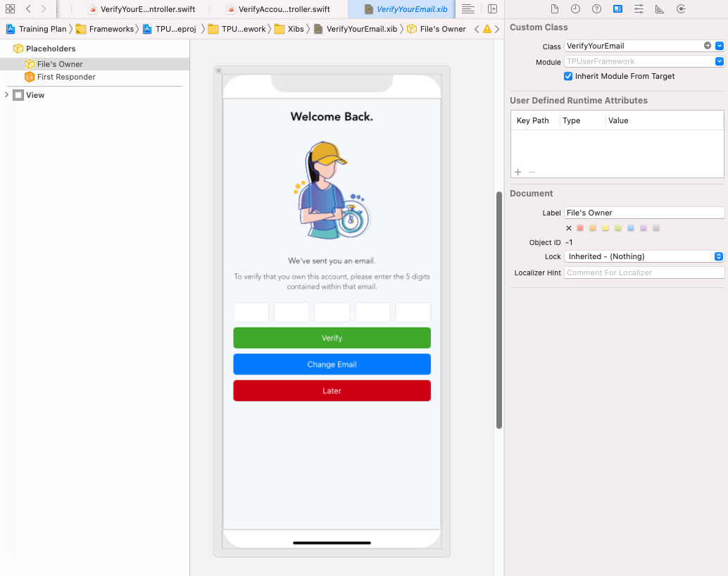Pick the orange document label color
This screenshot has width=728, height=576.
point(592,228)
